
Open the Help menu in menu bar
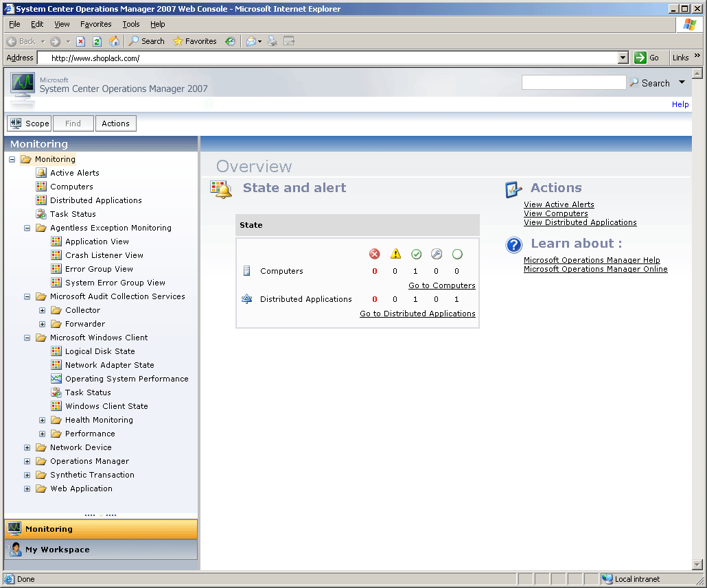(157, 24)
